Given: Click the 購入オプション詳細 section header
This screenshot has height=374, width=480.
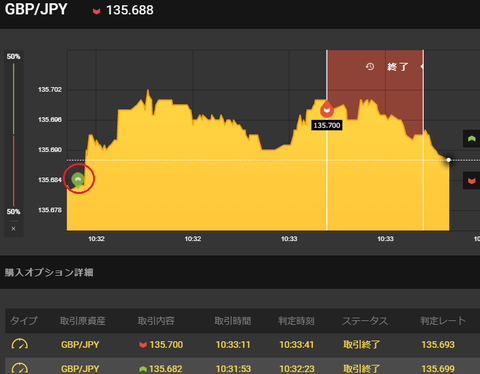Looking at the screenshot, I should click(49, 272).
